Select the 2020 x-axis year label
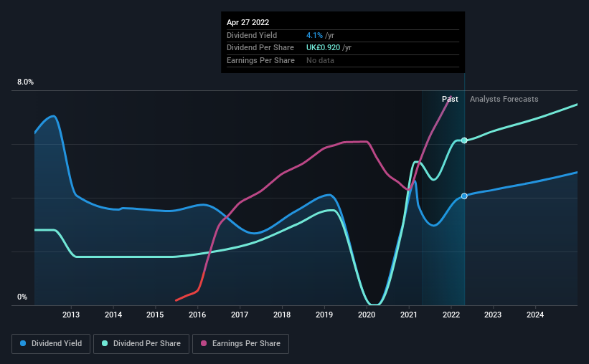This screenshot has height=364, width=589. pyautogui.click(x=367, y=315)
